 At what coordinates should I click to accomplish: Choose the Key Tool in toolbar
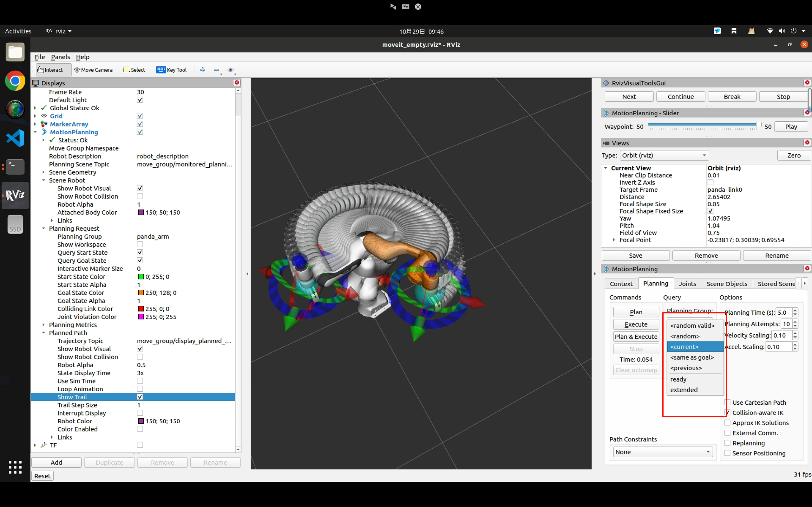(172, 70)
